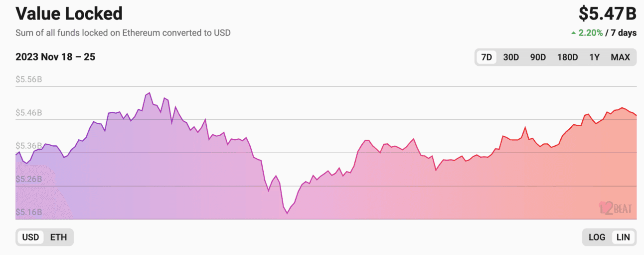644x255 pixels.
Task: Click the green up-arrow change indicator
Action: (574, 33)
